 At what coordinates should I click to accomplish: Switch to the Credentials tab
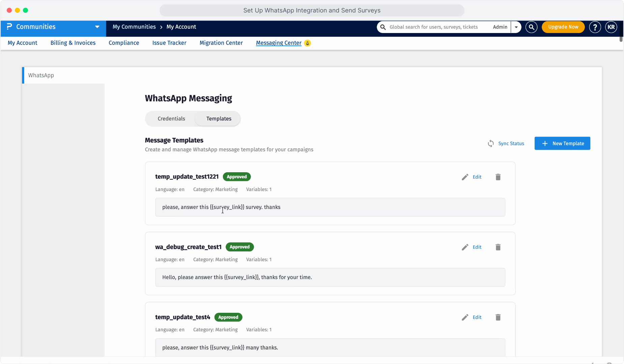click(x=171, y=119)
